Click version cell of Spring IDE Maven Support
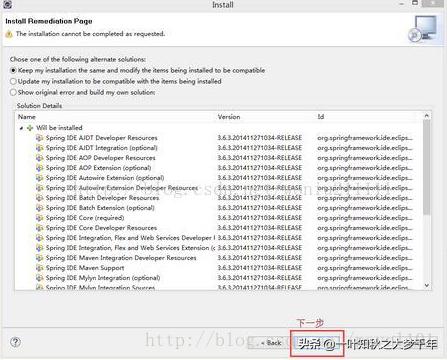447x360 pixels. 260,268
